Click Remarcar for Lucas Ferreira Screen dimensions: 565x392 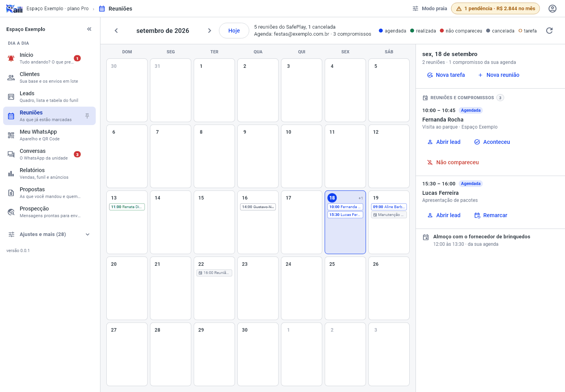click(491, 215)
